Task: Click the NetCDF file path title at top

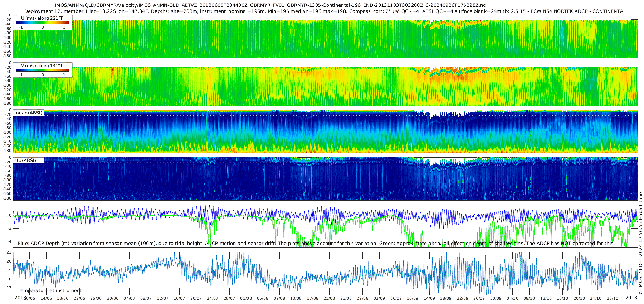Action: (270, 5)
